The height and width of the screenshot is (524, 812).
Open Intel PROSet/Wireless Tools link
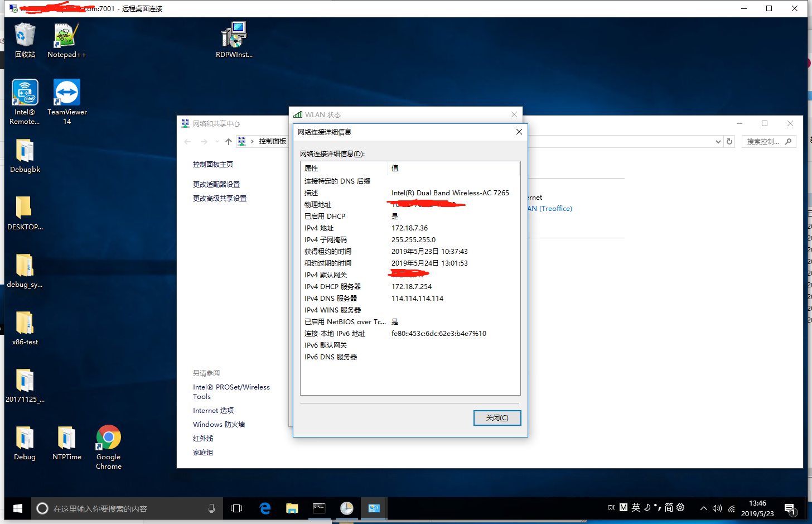click(x=231, y=392)
